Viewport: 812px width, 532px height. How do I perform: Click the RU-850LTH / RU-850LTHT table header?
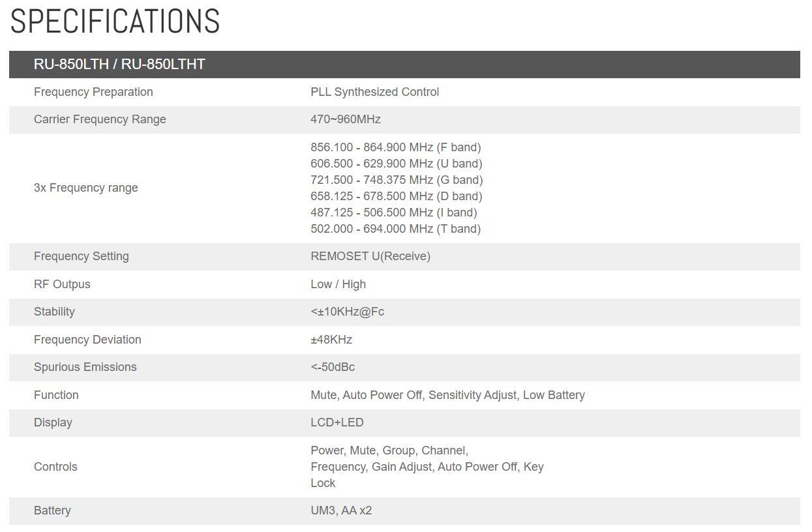(x=119, y=65)
